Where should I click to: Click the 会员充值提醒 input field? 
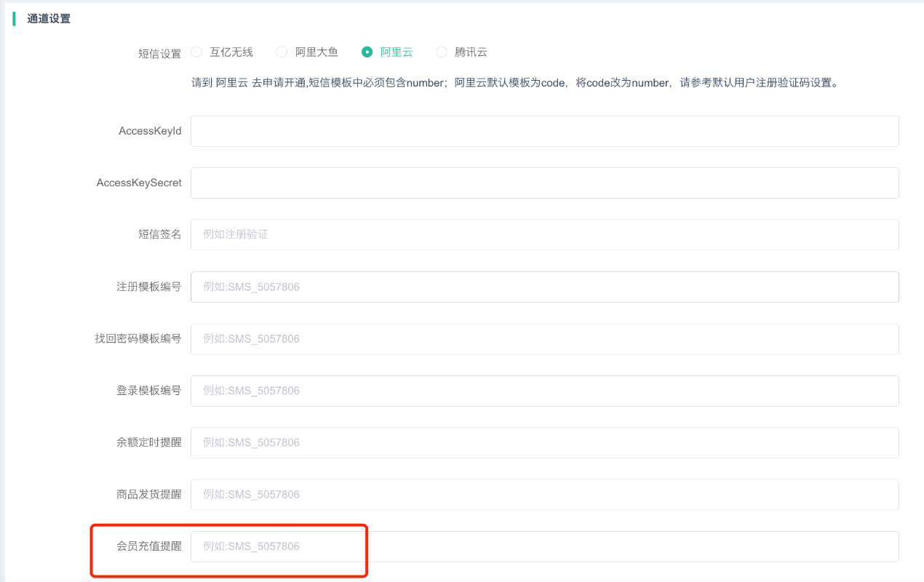pyautogui.click(x=544, y=546)
